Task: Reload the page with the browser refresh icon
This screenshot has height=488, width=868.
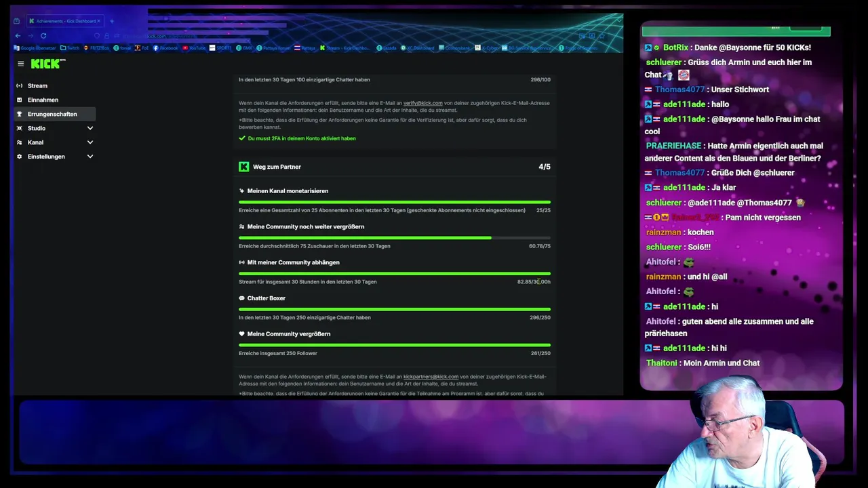Action: tap(43, 36)
